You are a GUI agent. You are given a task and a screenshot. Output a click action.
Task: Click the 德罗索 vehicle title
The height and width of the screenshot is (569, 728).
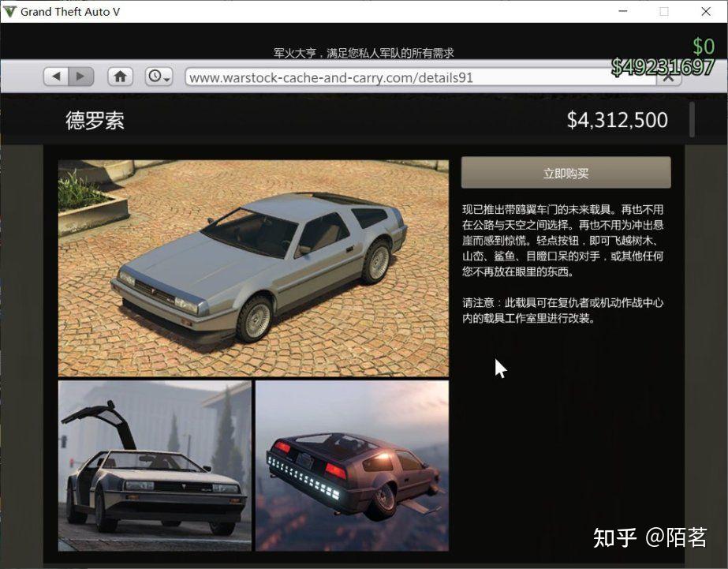(x=95, y=120)
